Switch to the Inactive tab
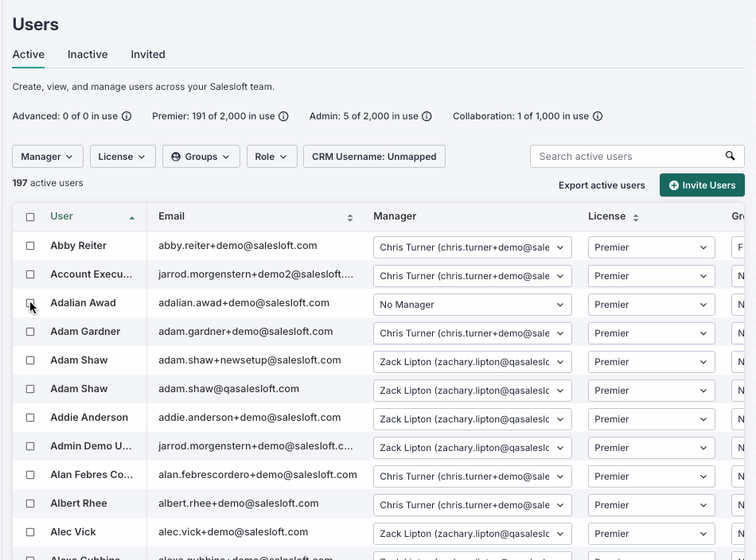Screen dimensions: 756x560 coord(88,54)
